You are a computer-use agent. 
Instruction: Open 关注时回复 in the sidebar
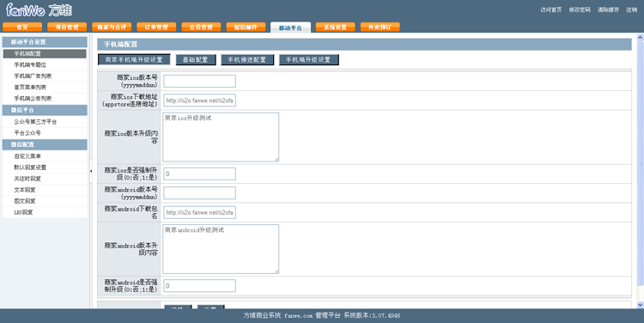45,179
